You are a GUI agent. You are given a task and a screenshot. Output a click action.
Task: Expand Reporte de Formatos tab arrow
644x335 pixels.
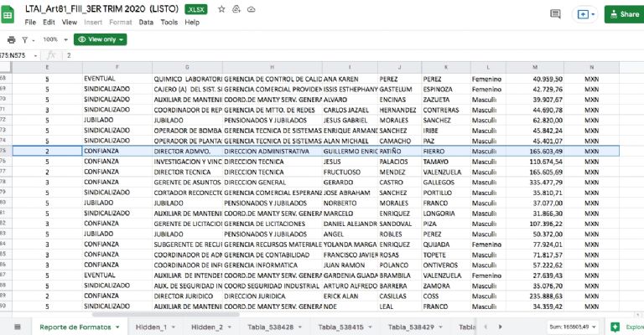pyautogui.click(x=117, y=327)
